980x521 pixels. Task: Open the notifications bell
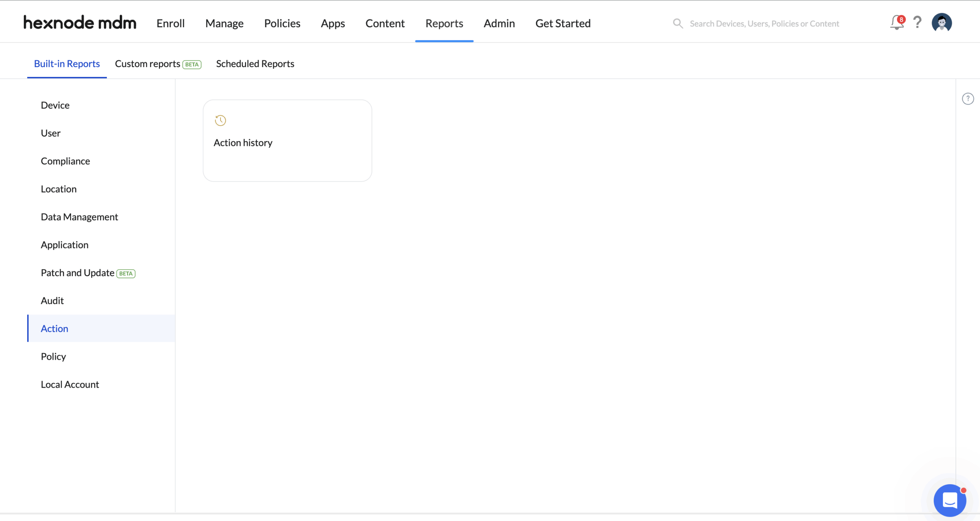click(x=896, y=23)
